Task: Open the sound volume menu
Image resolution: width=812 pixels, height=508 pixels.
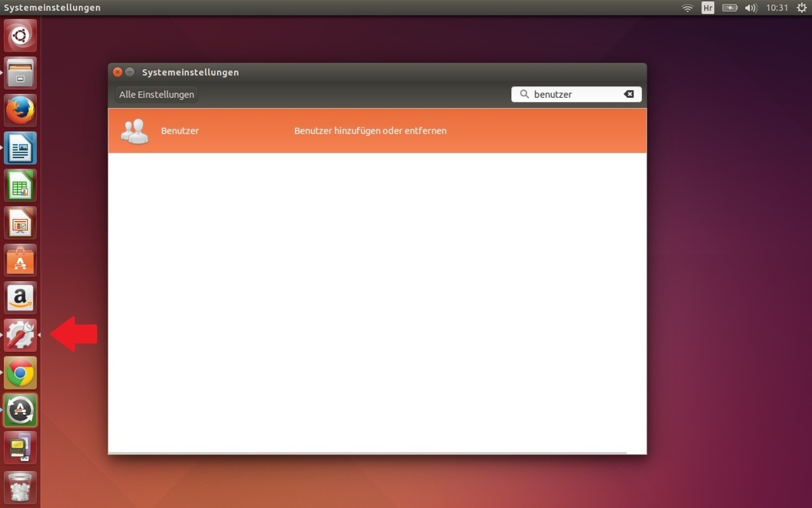Action: pyautogui.click(x=751, y=8)
